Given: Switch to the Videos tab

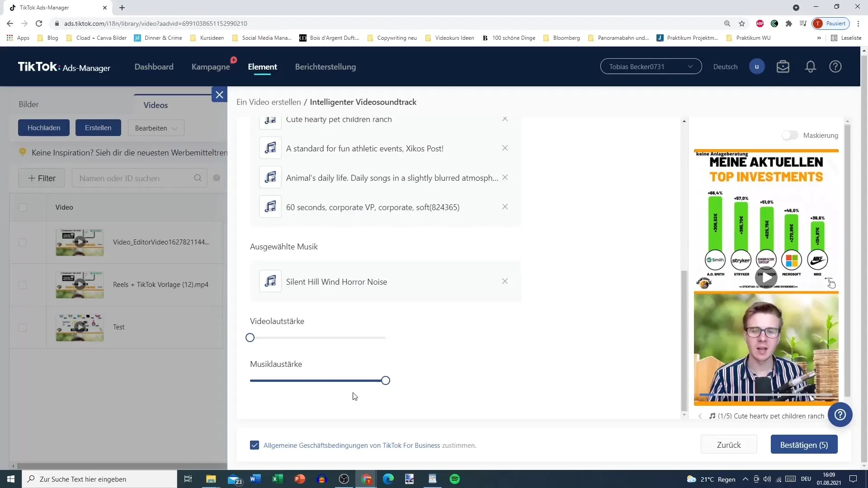Looking at the screenshot, I should [156, 105].
